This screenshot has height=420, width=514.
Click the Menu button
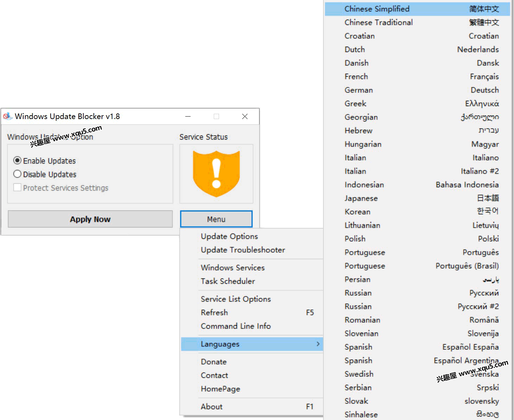pos(216,219)
